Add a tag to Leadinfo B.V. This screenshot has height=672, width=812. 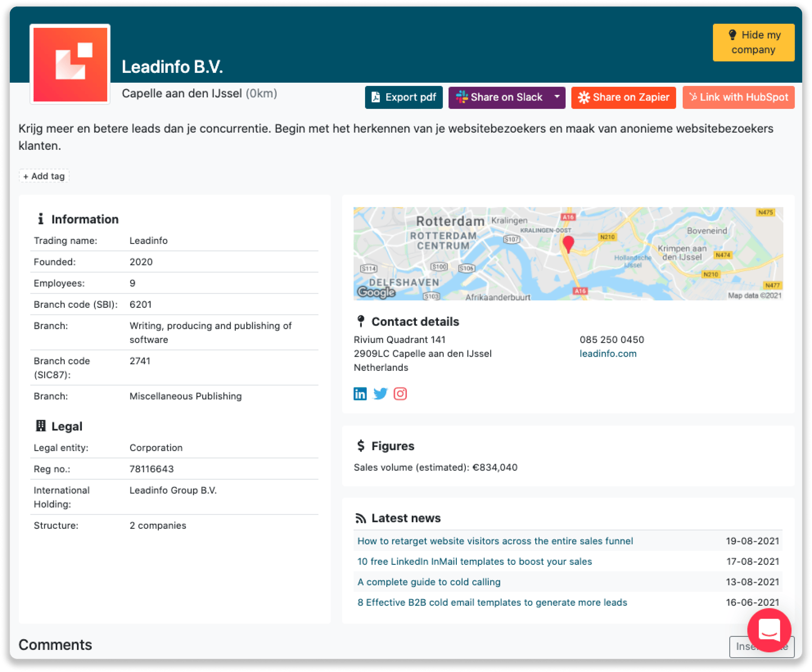(44, 176)
